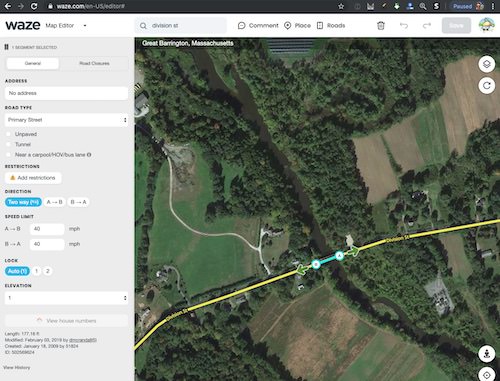
Task: Click the Save button
Action: tap(456, 26)
